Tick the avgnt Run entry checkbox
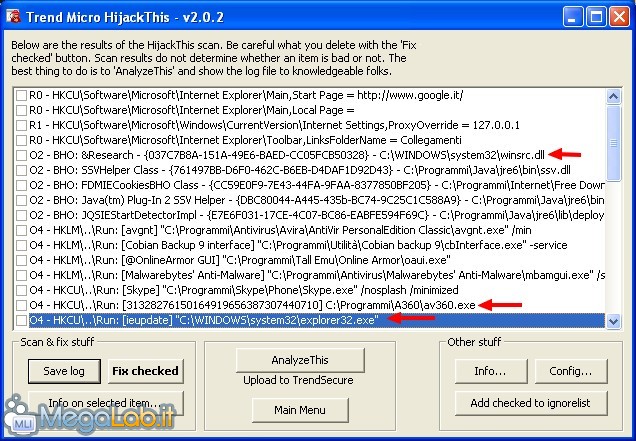Screen dimensions: 636x441 (21, 230)
